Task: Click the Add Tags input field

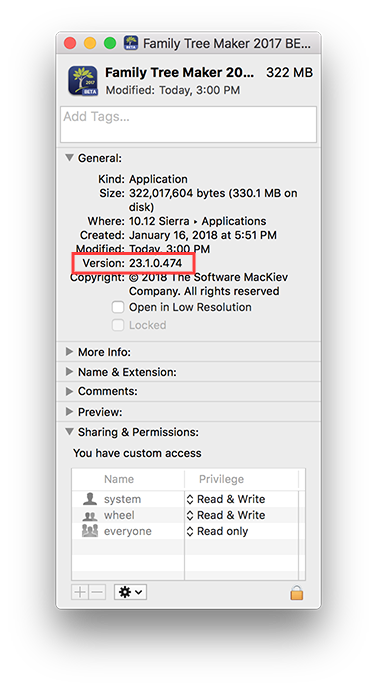Action: (x=188, y=124)
